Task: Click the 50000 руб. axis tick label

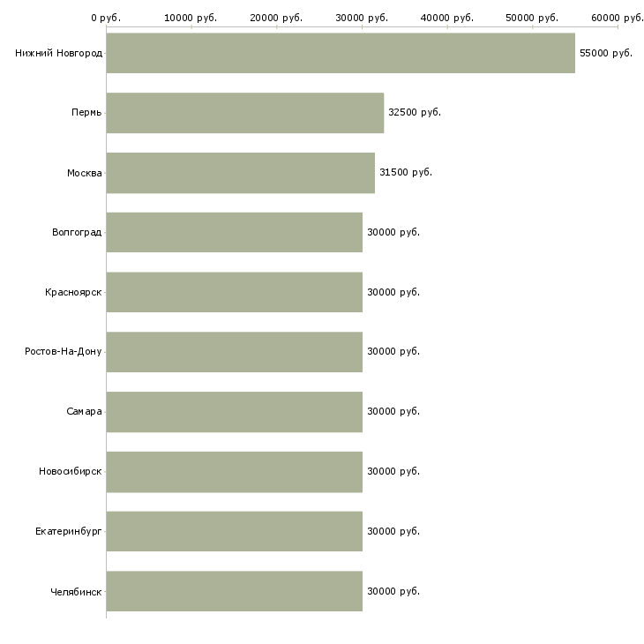Action: [532, 18]
